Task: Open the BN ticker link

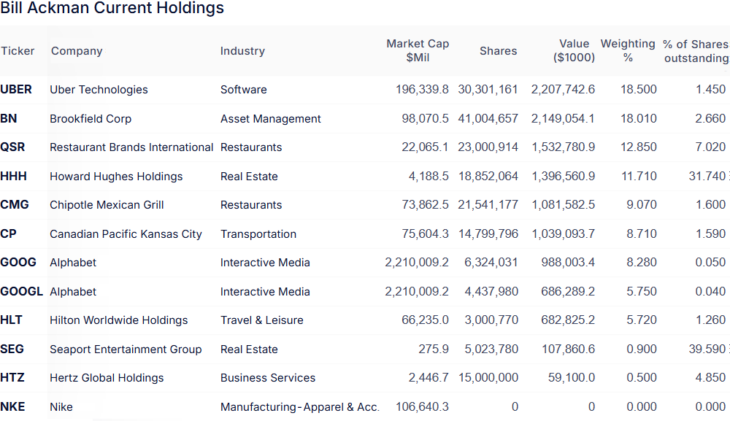Action: [9, 118]
